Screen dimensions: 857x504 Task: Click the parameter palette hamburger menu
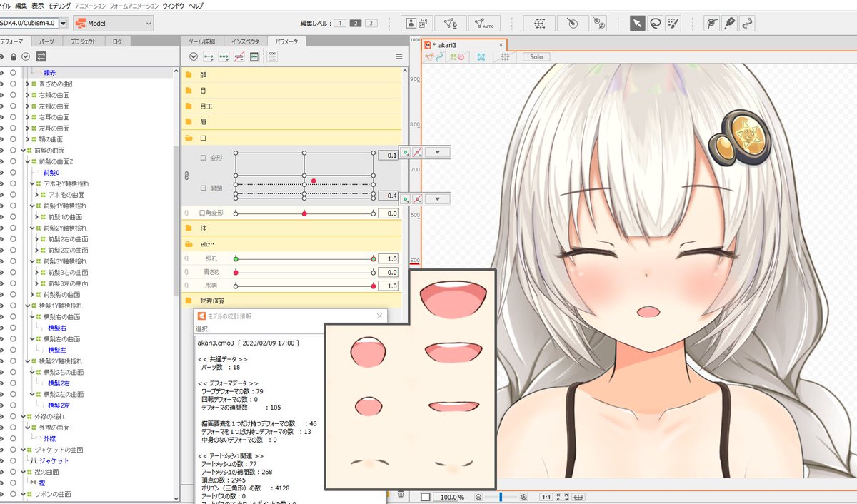tap(399, 56)
